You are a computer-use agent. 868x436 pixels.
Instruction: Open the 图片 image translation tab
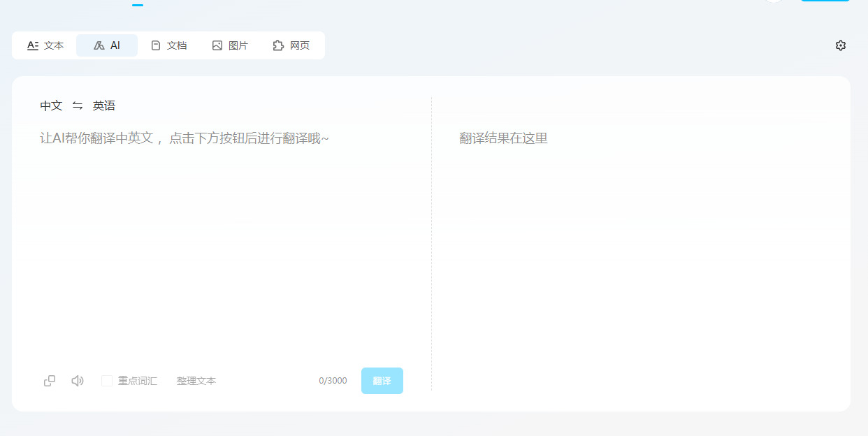[x=230, y=45]
